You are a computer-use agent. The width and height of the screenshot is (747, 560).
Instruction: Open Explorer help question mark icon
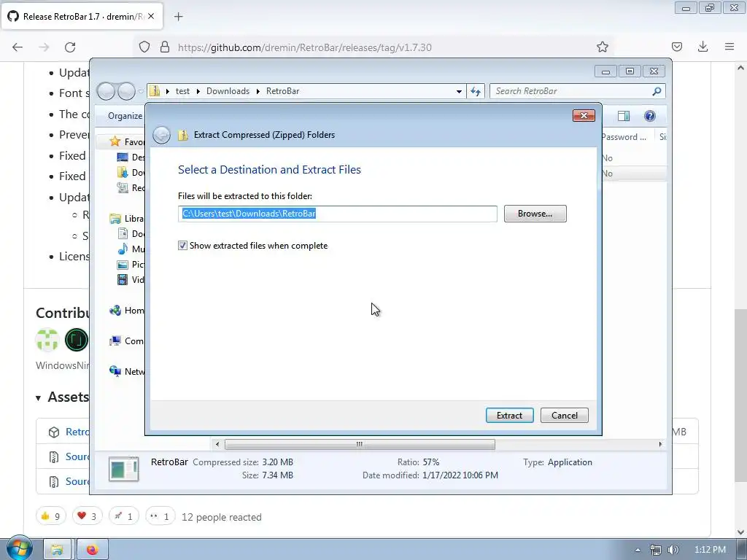[x=649, y=116]
